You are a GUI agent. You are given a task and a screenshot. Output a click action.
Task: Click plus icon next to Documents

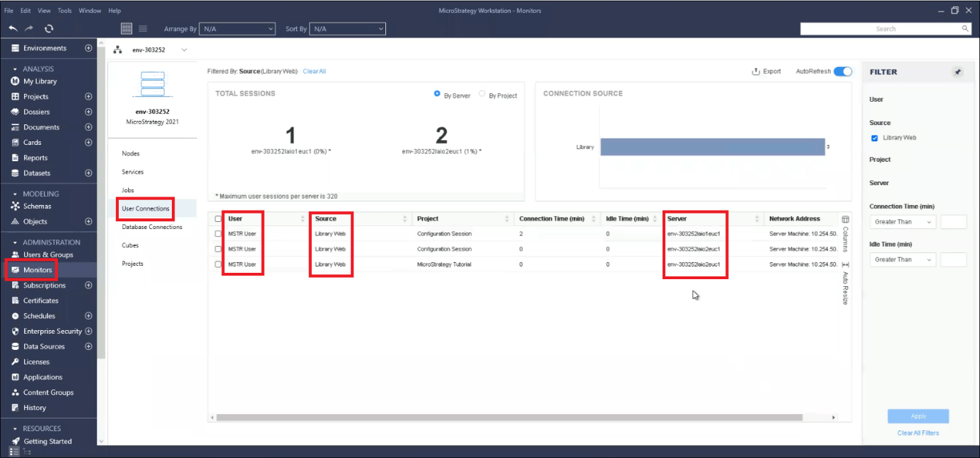click(x=88, y=127)
